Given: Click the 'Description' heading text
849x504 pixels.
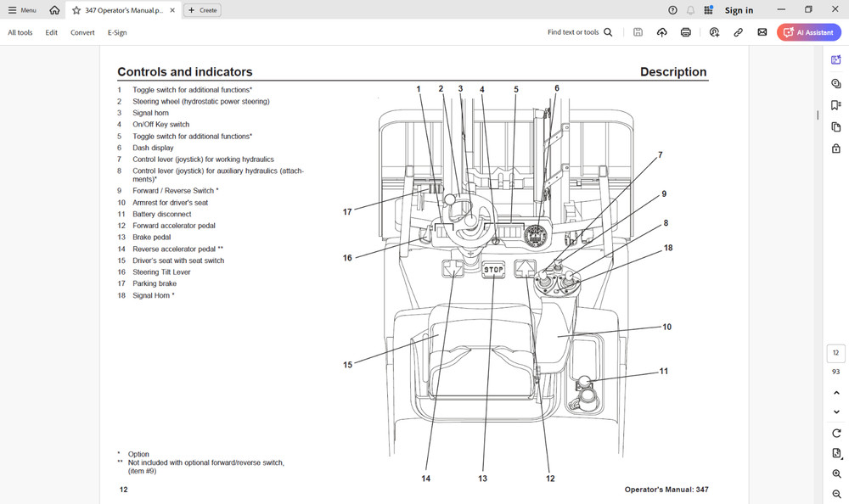Looking at the screenshot, I should [x=673, y=72].
